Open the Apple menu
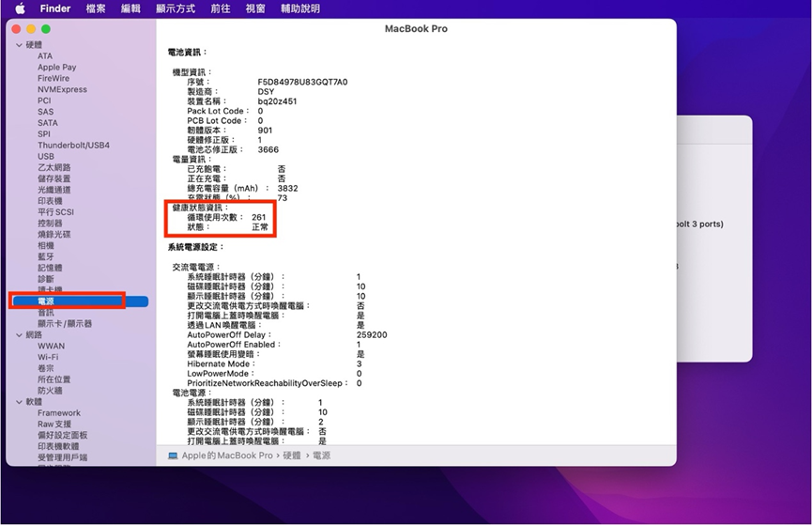The height and width of the screenshot is (525, 812). (x=21, y=8)
